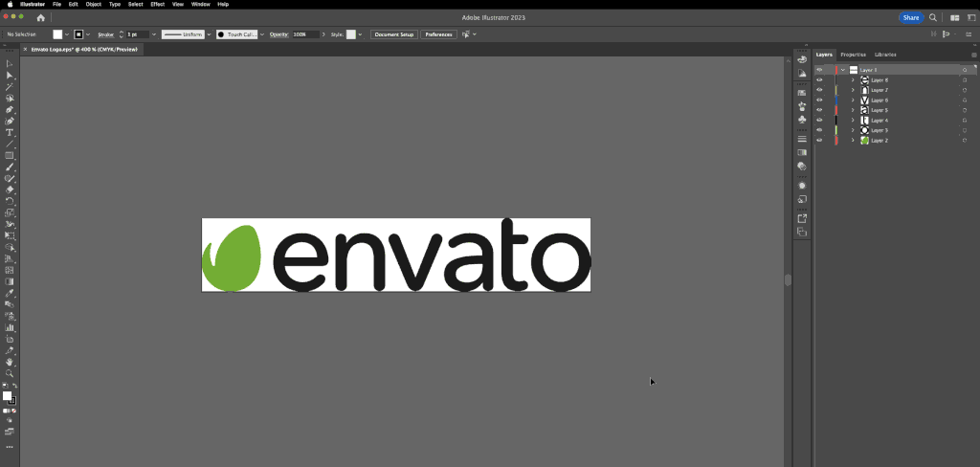Open Edit Toolbar three dots
The height and width of the screenshot is (467, 980).
[10, 447]
